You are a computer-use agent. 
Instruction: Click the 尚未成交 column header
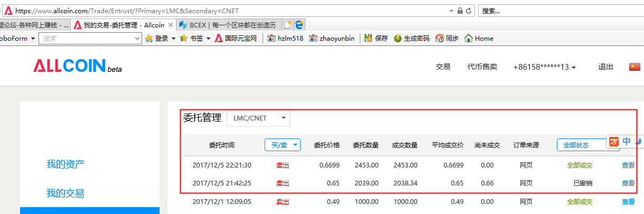coord(487,145)
